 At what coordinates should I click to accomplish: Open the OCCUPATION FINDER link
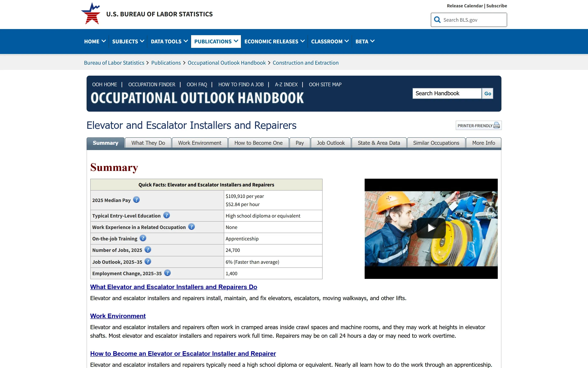152,84
